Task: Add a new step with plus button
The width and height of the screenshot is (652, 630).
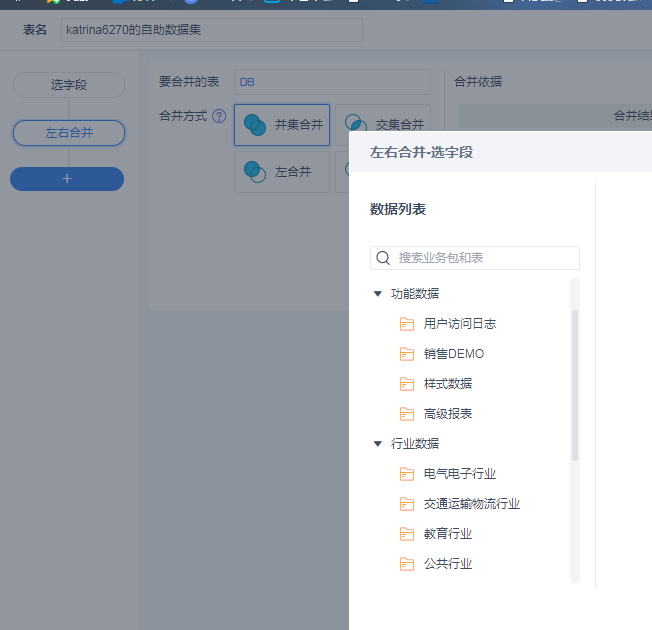Action: tap(67, 179)
